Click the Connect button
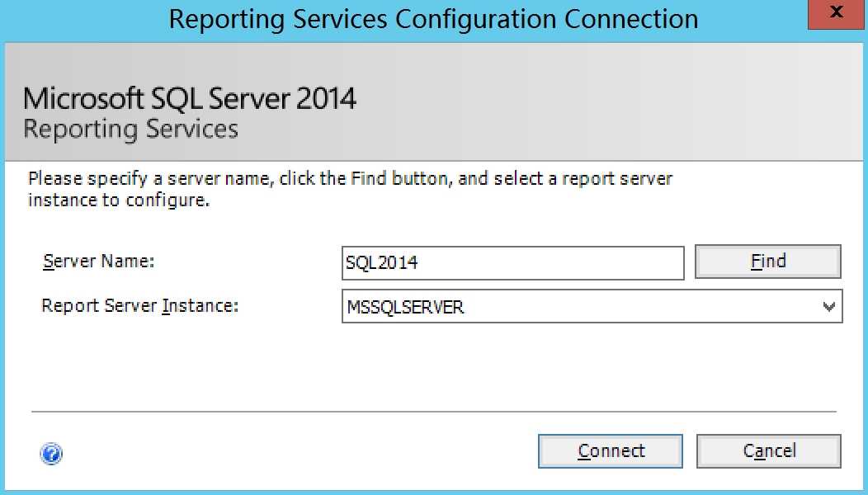868x495 pixels. click(611, 451)
